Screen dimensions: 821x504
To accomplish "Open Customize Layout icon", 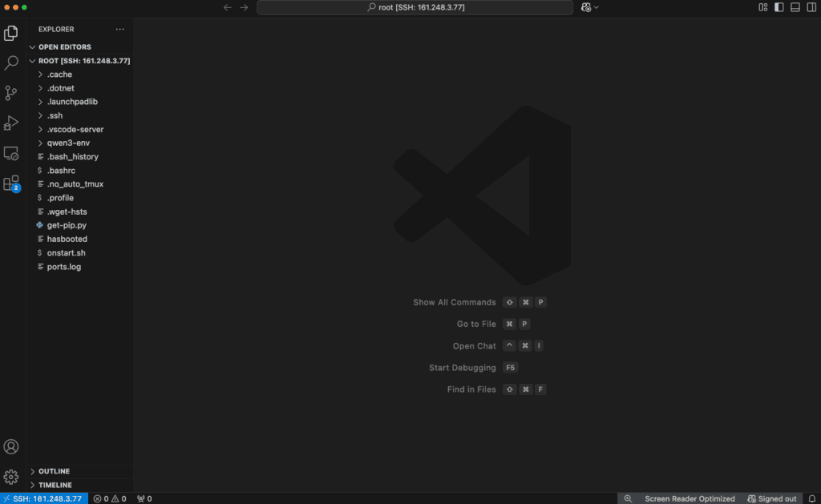I will [763, 7].
